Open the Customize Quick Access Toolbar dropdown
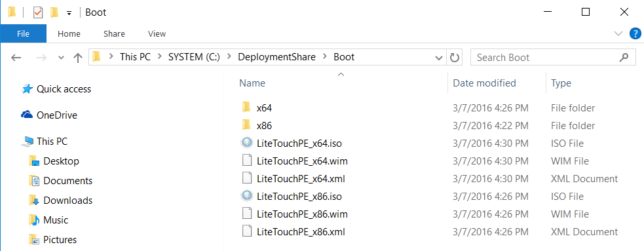 point(69,13)
